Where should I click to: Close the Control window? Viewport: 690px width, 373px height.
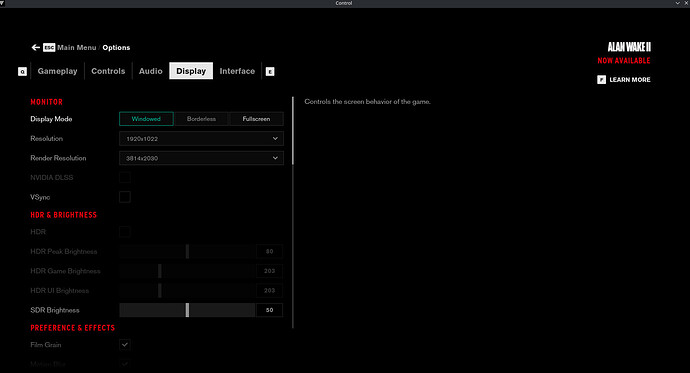tap(686, 3)
